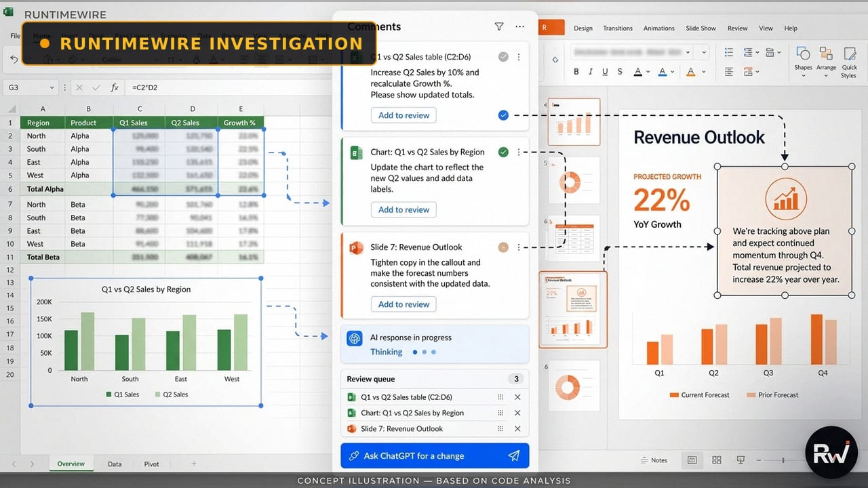Open PowerPoint Animations tab
868x488 pixels.
(x=659, y=28)
